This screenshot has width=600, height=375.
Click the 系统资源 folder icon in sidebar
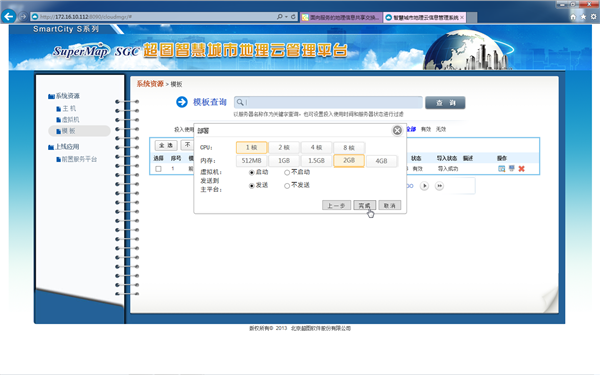coord(51,96)
